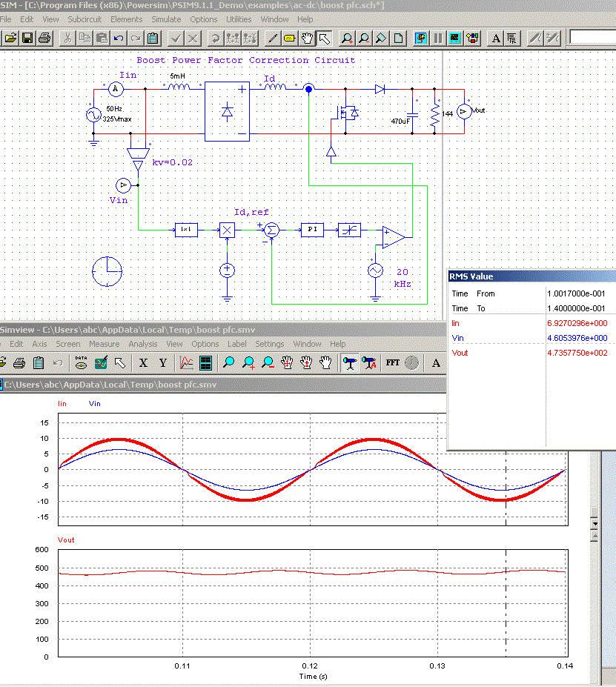Screen dimensions: 616x687
Task: Select the yellow Label tool
Action: point(289,39)
